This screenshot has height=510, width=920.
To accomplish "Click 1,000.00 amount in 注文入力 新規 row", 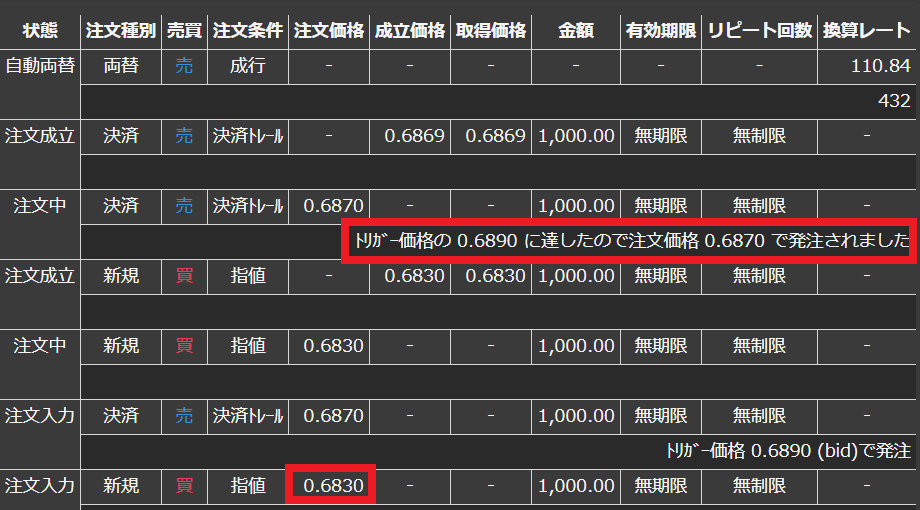I will (576, 485).
